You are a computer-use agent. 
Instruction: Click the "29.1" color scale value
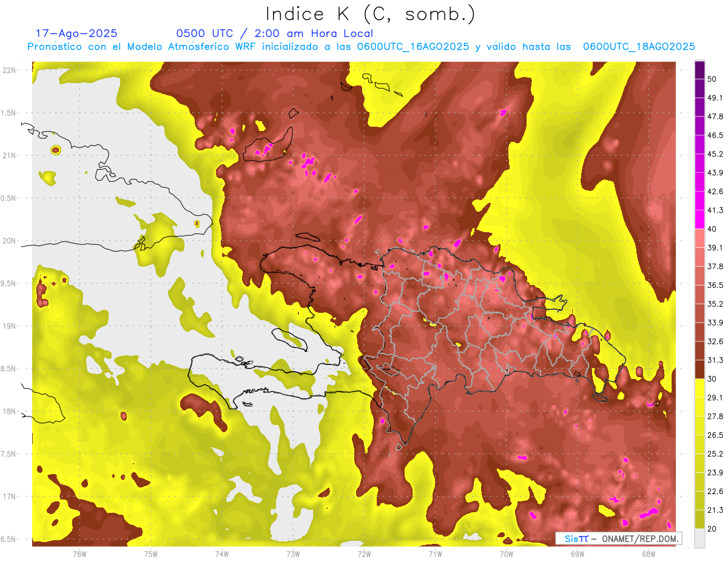715,398
